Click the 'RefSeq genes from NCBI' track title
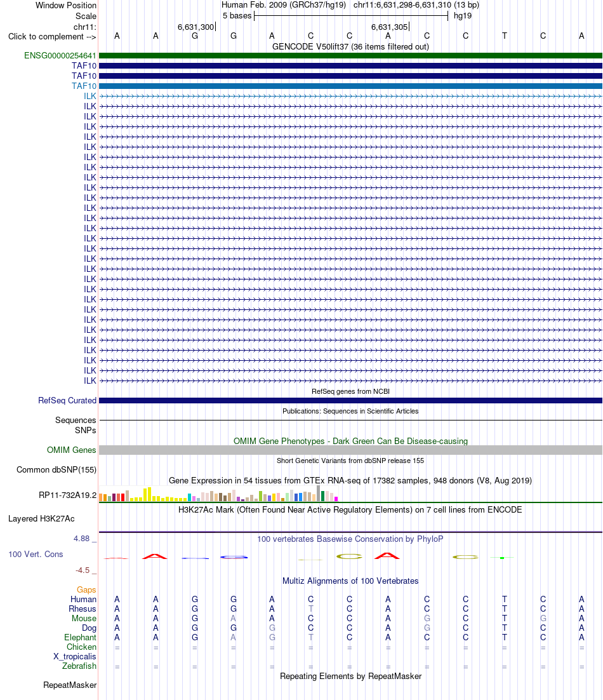 (x=350, y=391)
